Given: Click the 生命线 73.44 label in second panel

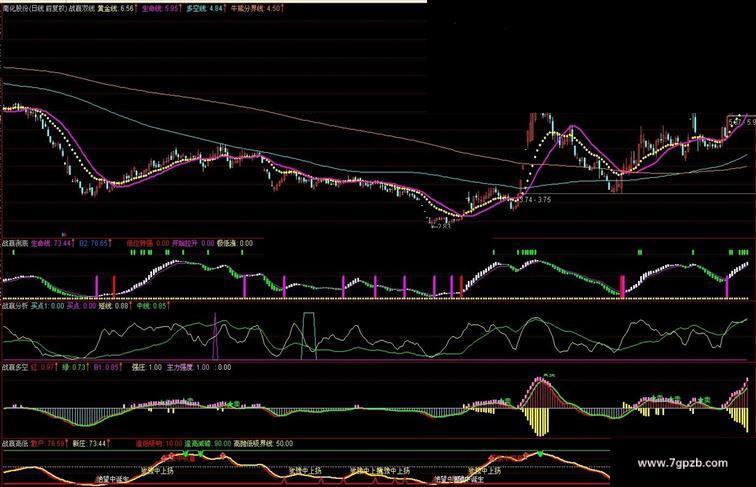Looking at the screenshot, I should tap(53, 244).
